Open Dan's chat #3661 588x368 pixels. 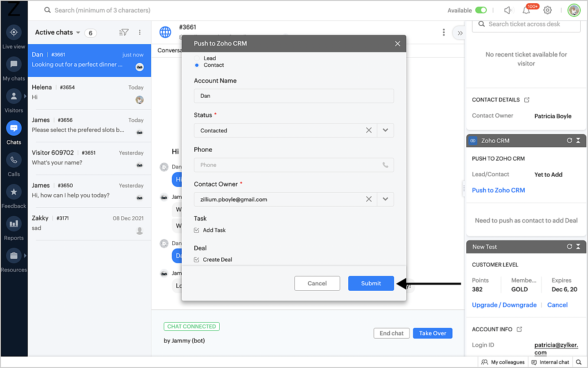tap(89, 61)
